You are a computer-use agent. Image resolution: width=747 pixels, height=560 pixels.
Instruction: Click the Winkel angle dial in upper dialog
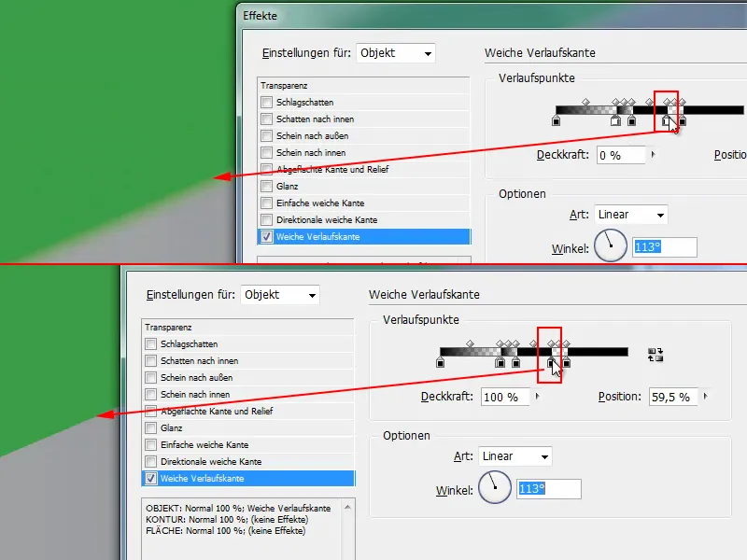click(611, 245)
